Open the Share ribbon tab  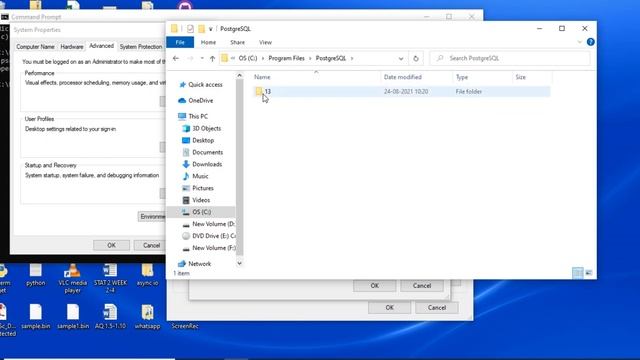pyautogui.click(x=237, y=42)
